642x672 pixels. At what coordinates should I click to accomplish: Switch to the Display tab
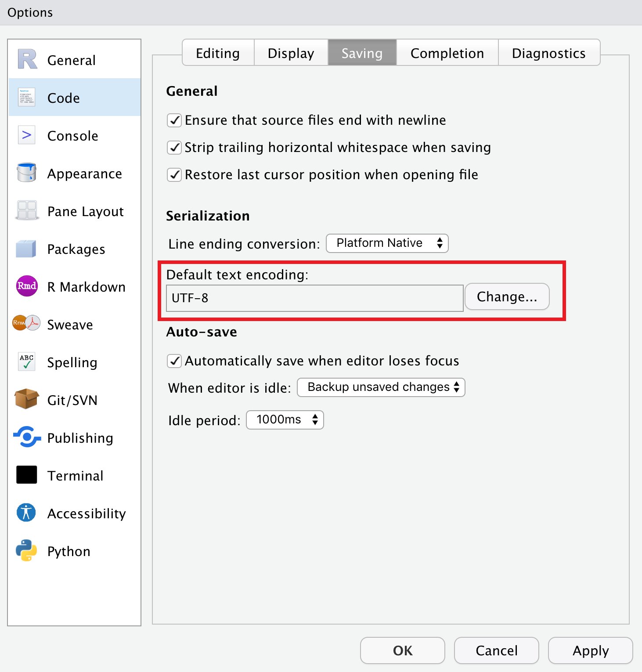pyautogui.click(x=291, y=53)
